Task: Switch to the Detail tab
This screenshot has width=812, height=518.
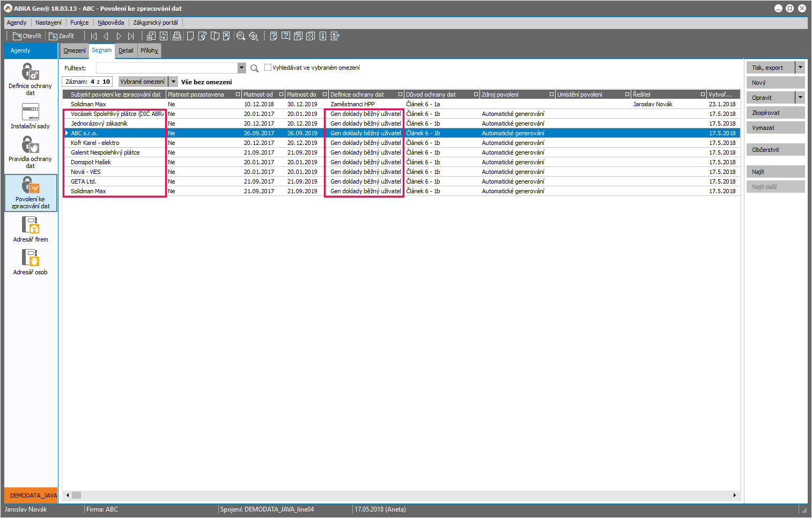Action: [126, 50]
